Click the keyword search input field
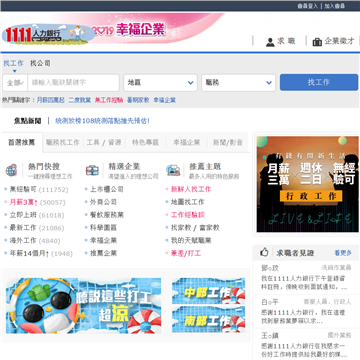This screenshot has height=360, width=360. (73, 83)
